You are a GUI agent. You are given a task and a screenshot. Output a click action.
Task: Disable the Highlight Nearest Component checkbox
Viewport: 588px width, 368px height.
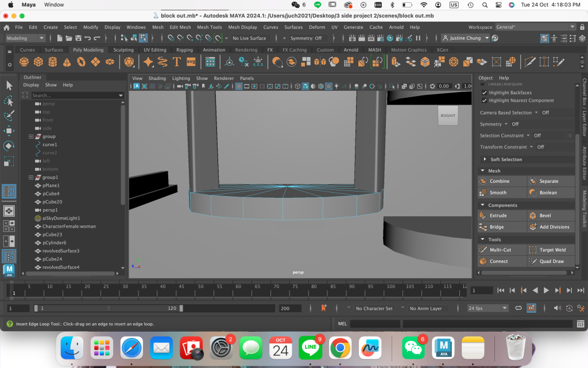tap(484, 101)
